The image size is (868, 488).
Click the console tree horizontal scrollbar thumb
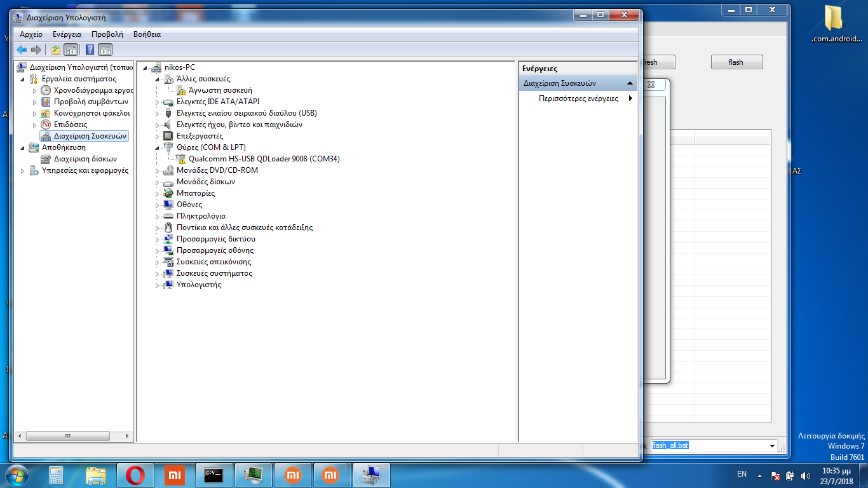pos(67,436)
